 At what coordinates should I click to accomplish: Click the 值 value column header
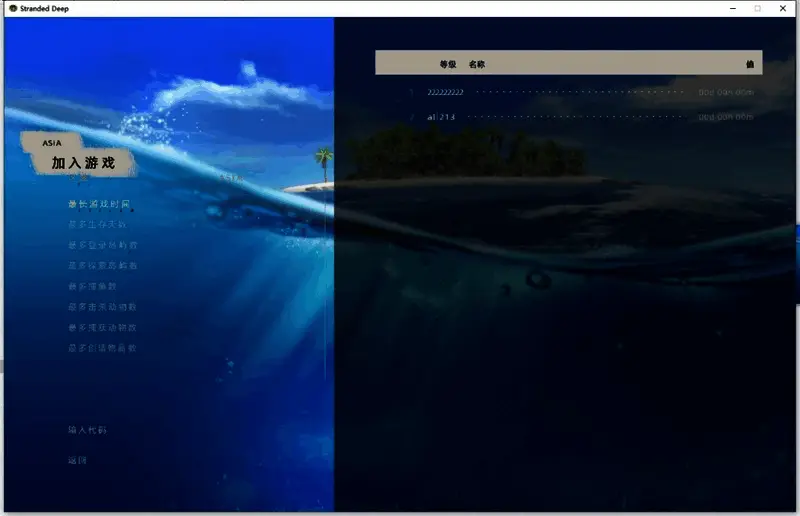(x=749, y=64)
